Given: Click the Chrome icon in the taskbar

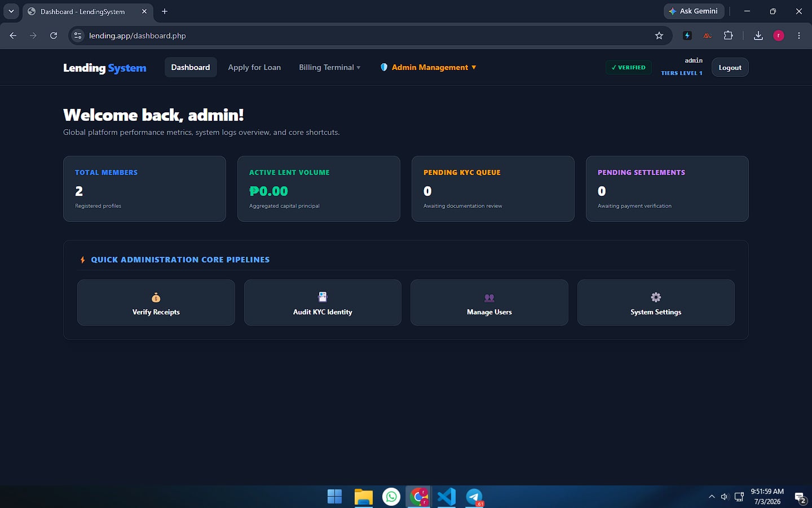Looking at the screenshot, I should click(x=419, y=497).
